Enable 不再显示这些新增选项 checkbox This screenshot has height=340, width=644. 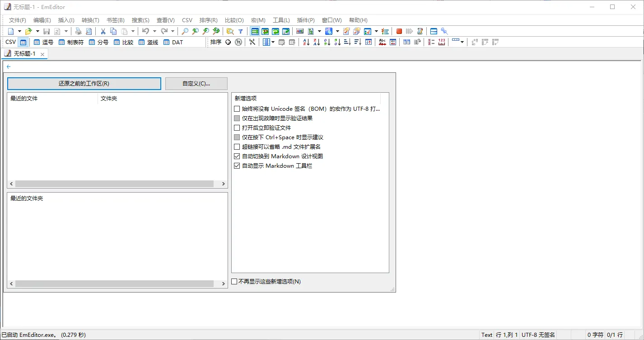pyautogui.click(x=234, y=281)
